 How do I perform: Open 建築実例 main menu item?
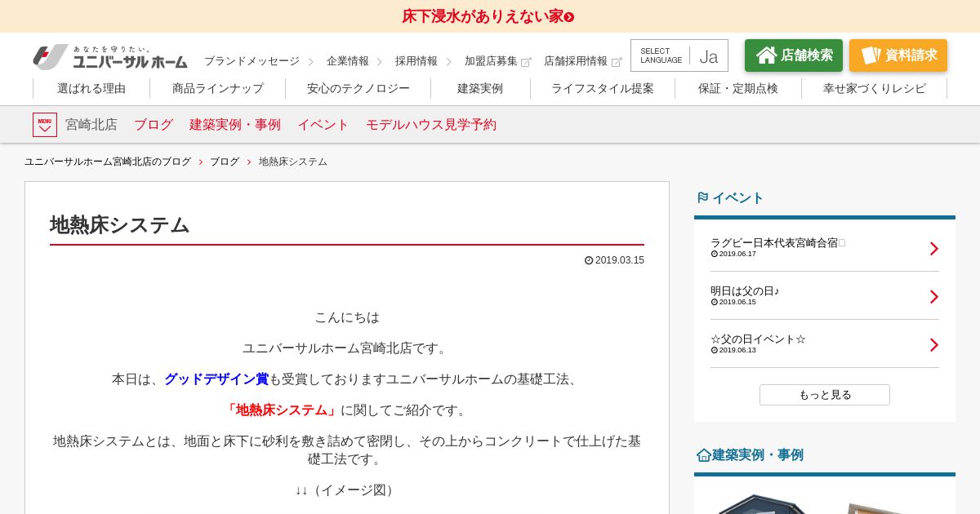pyautogui.click(x=480, y=88)
